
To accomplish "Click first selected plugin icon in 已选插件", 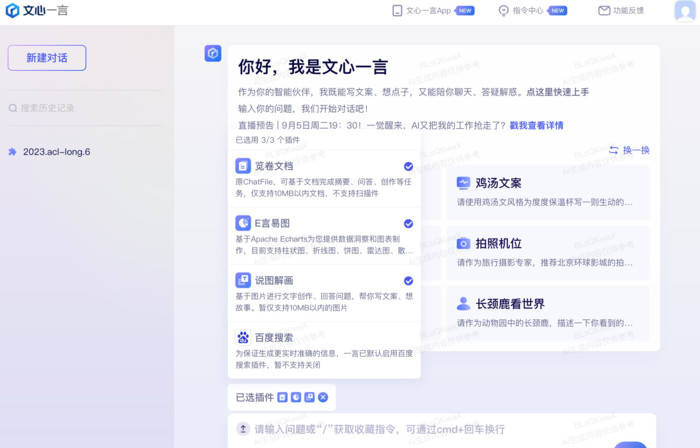I will click(283, 397).
